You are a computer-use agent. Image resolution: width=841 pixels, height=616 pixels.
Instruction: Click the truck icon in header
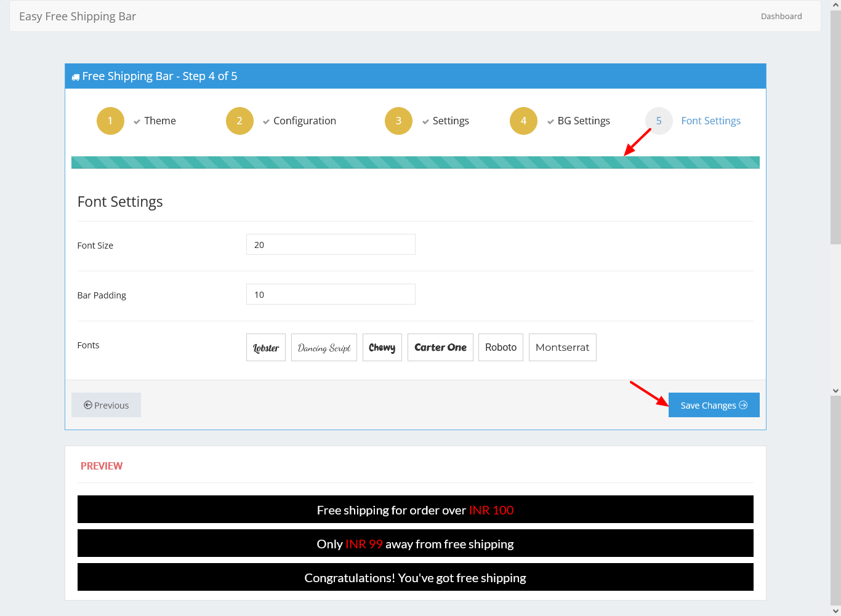click(76, 77)
